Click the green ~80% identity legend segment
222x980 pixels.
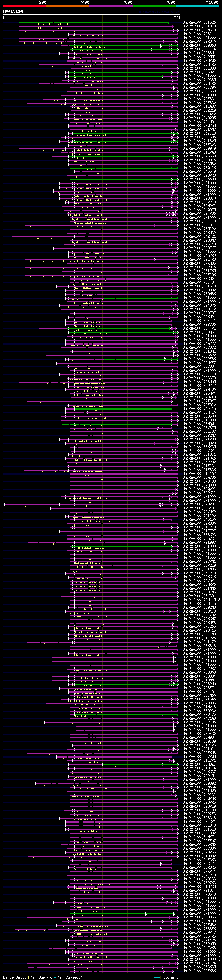(x=154, y=7)
